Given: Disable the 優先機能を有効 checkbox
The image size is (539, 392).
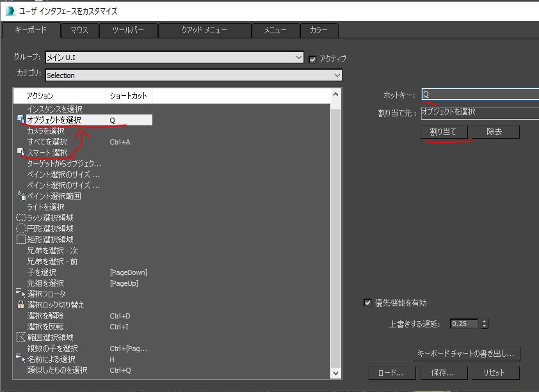Looking at the screenshot, I should click(x=367, y=302).
